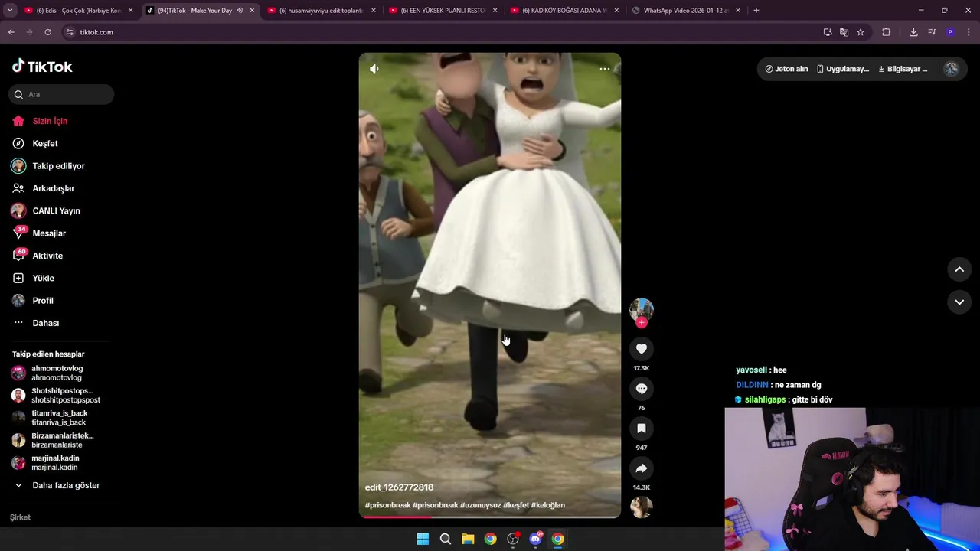Click the TikTok logo

(x=42, y=67)
